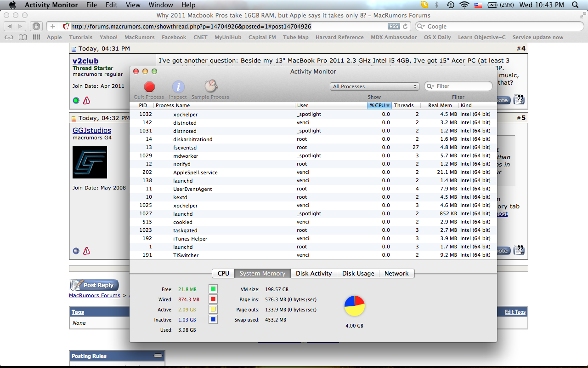Viewport: 588px width, 368px height.
Task: Click the green Free memory swatch
Action: coord(213,289)
